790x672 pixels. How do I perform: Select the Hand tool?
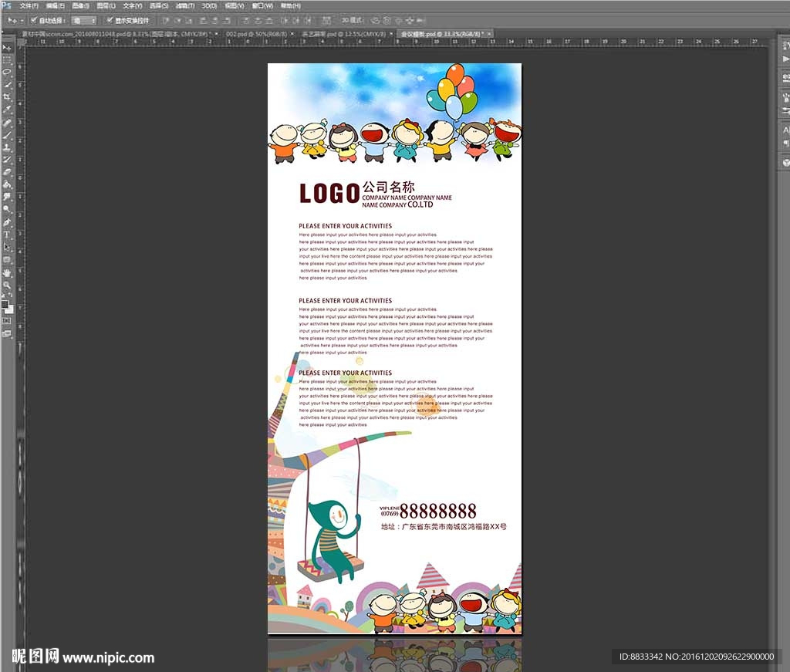[x=7, y=272]
